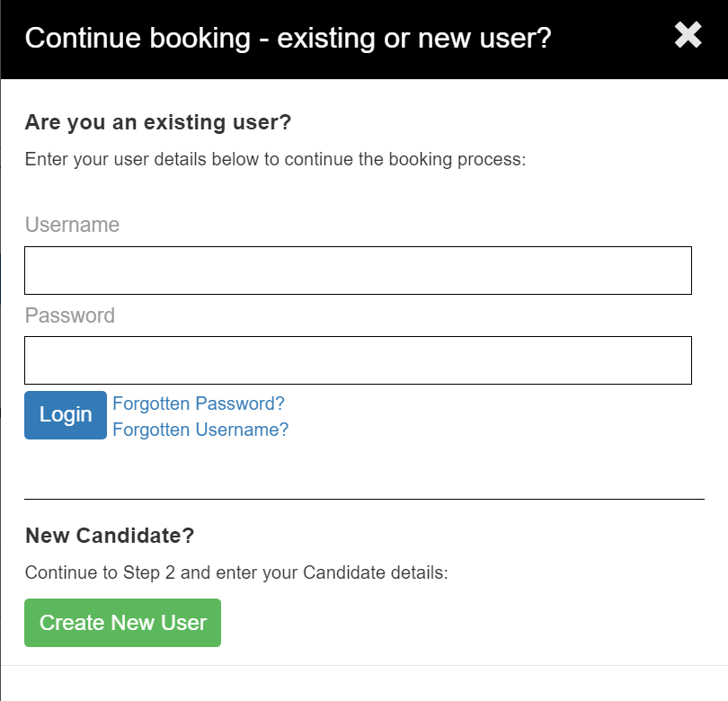Image resolution: width=728 pixels, height=701 pixels.
Task: Click the "Continue to Step 2" instruction text
Action: (x=235, y=572)
